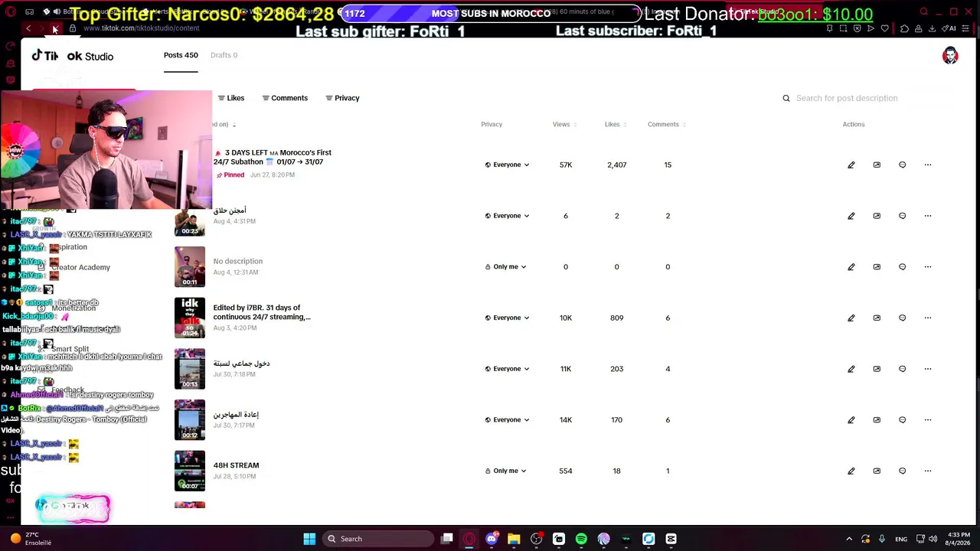Open CapCut from the taskbar

point(671,539)
